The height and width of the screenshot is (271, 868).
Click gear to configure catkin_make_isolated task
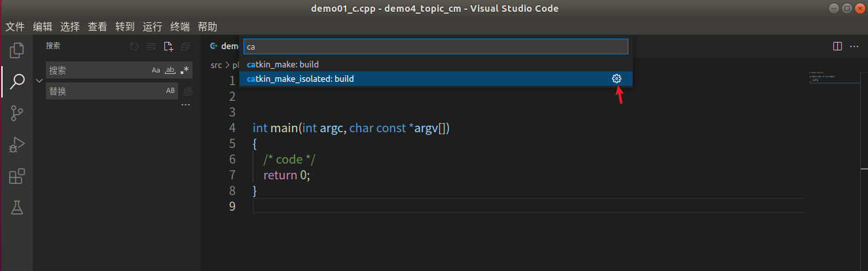616,79
